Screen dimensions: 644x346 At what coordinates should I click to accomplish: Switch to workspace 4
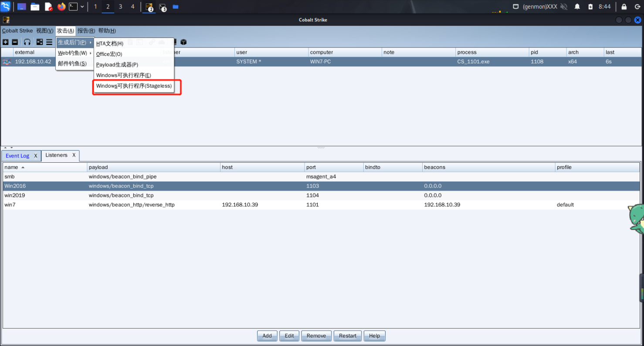click(x=133, y=7)
